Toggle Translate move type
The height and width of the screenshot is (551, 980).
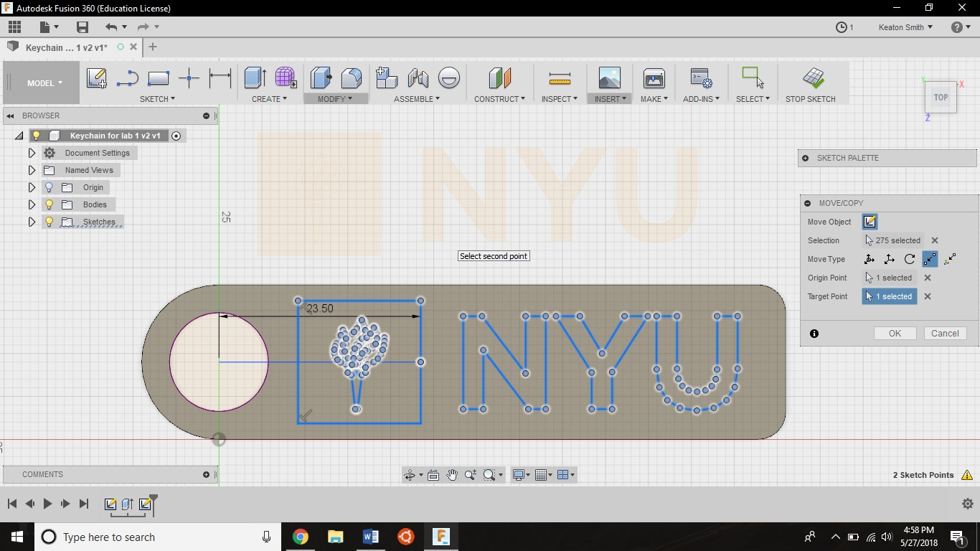pyautogui.click(x=890, y=259)
